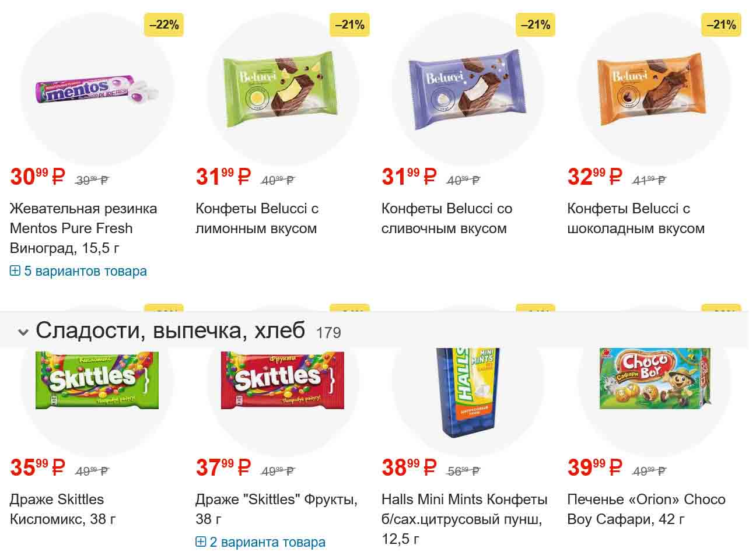756x559 pixels.
Task: Click the red Skittles Фрукты image
Action: coord(282,380)
